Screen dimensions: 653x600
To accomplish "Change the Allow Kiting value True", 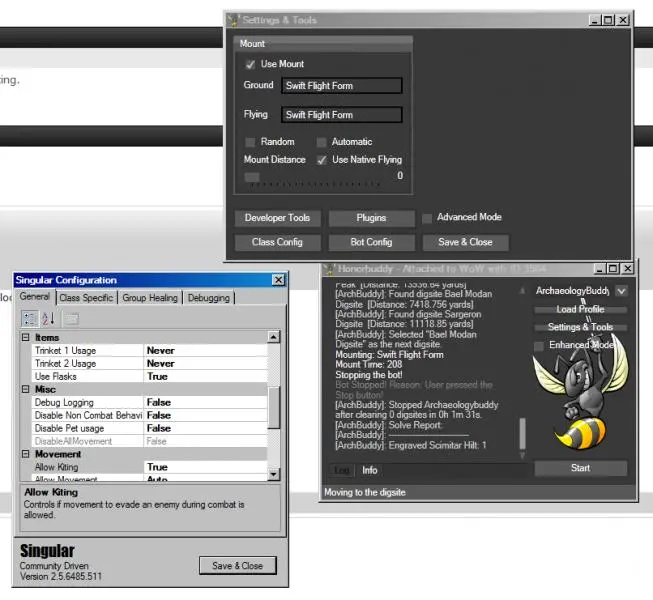I will [205, 467].
